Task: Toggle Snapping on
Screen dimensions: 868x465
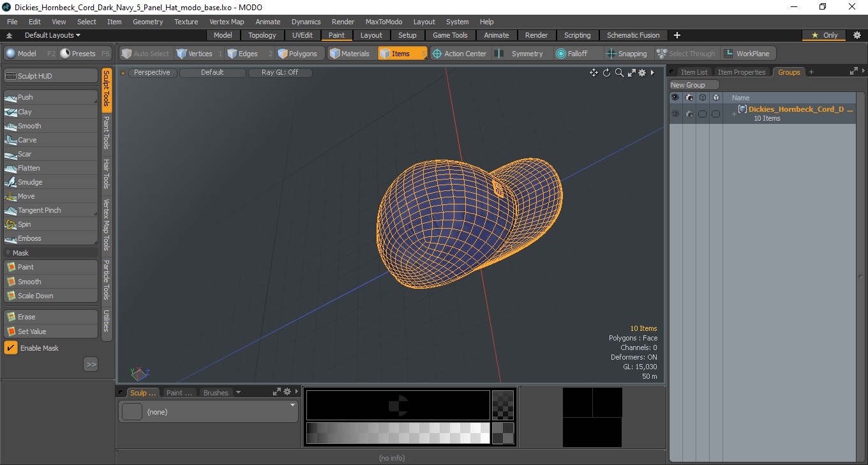Action: 627,54
